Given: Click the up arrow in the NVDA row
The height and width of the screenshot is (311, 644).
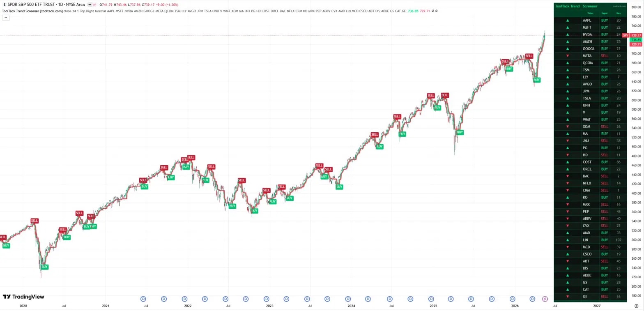Looking at the screenshot, I should tap(568, 35).
